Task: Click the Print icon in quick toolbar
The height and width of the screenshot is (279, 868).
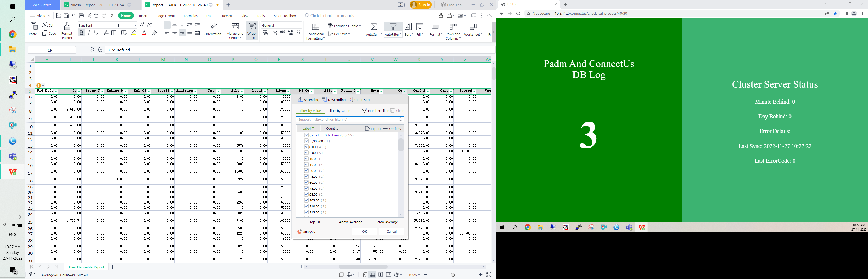Action: [x=81, y=16]
